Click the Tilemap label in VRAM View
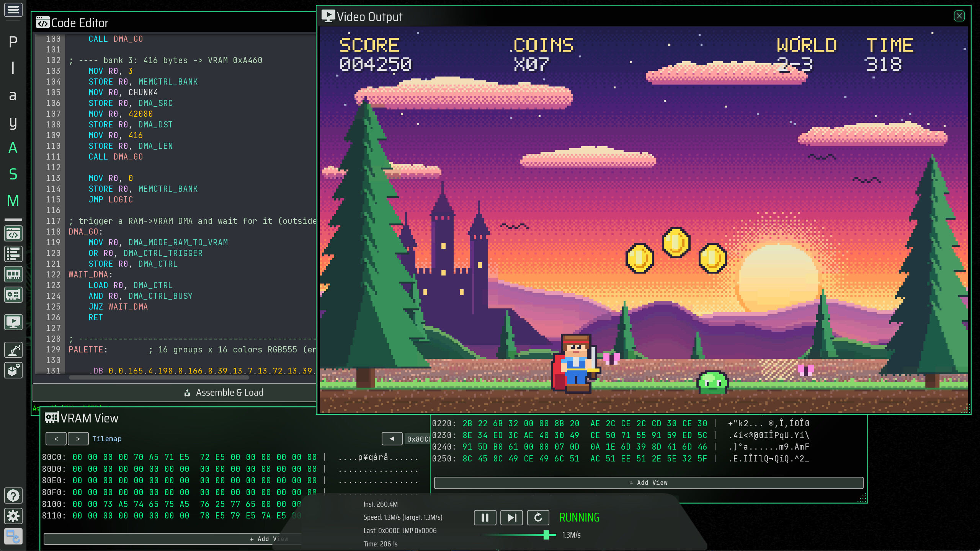Screen dimensions: 980x551 [107, 439]
